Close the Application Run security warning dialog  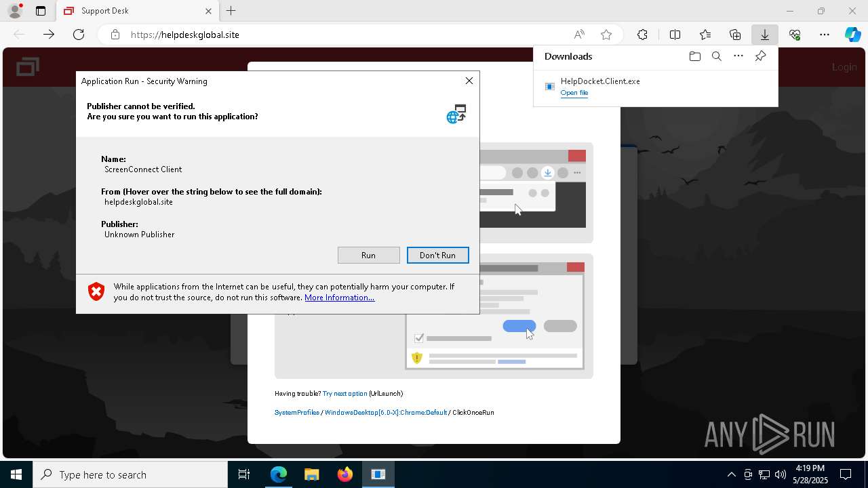coord(469,81)
